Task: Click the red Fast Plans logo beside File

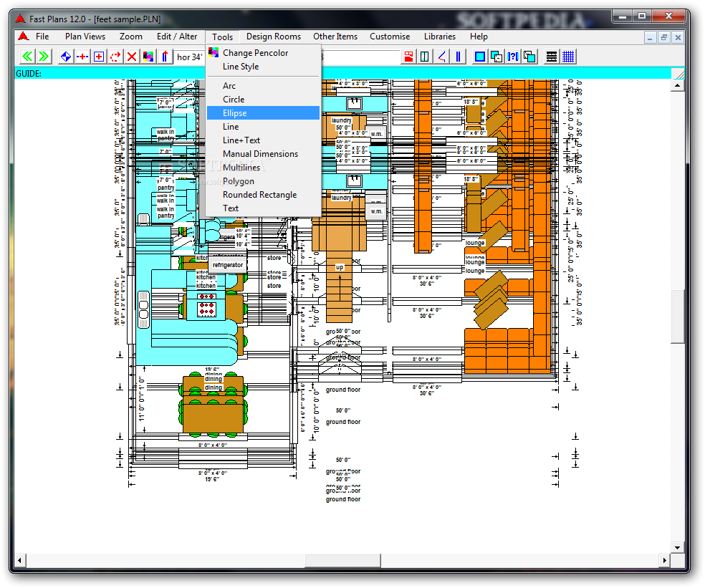Action: coord(24,37)
